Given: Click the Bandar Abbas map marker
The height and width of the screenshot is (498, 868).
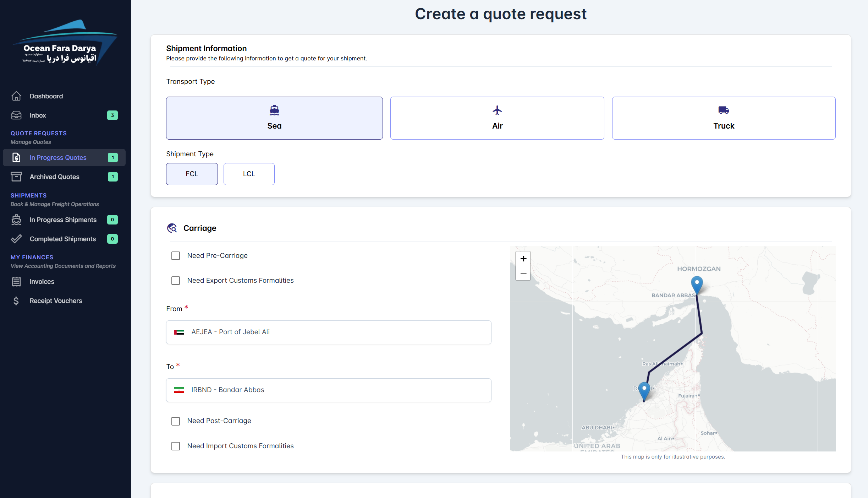Looking at the screenshot, I should click(697, 284).
